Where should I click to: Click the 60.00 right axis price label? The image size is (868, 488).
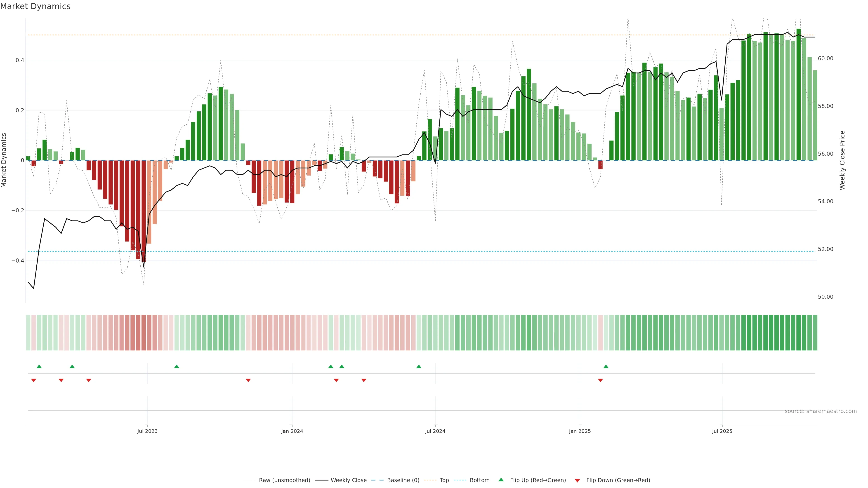825,59
